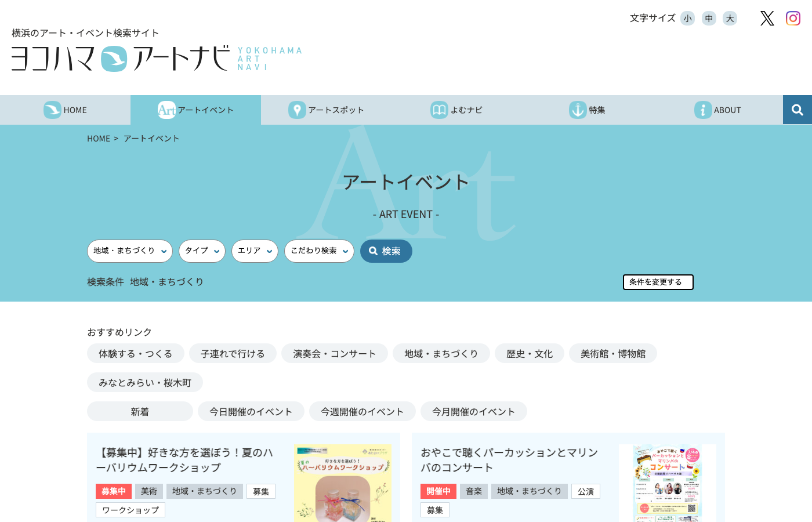Select 体験する・つくる recommended link
This screenshot has width=812, height=522.
click(x=136, y=353)
